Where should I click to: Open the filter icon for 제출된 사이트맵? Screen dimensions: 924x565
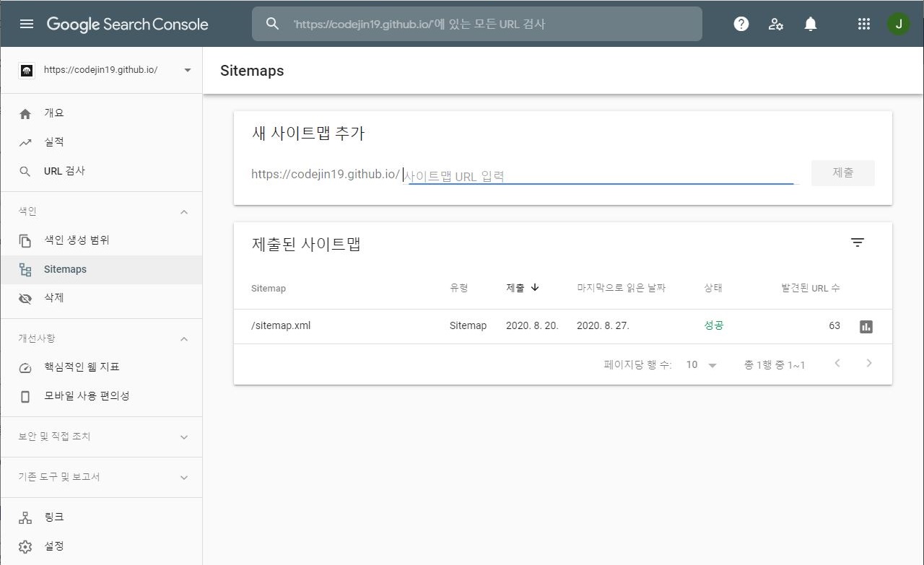(858, 242)
